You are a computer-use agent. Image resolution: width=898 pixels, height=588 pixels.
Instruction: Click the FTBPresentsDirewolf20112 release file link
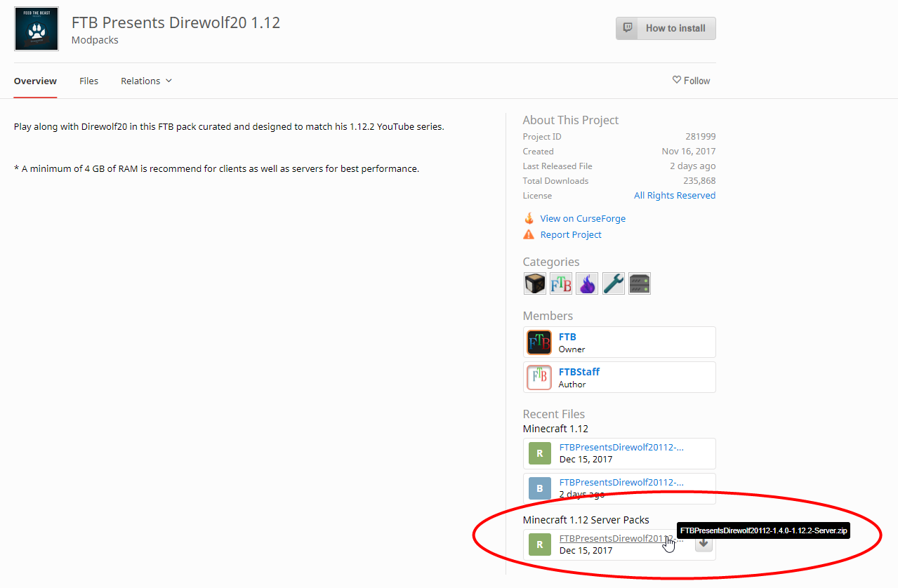[621, 447]
